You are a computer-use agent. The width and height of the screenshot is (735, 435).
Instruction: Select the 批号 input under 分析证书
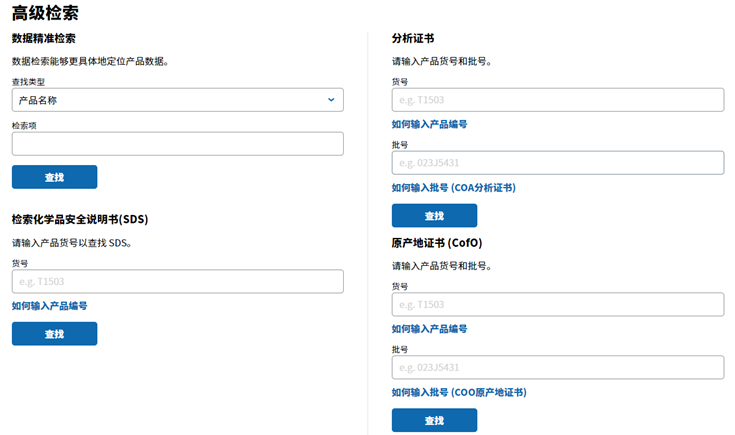click(557, 163)
